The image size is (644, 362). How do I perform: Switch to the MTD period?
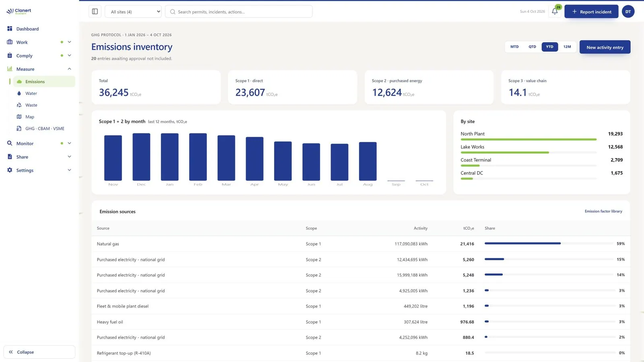pos(514,47)
